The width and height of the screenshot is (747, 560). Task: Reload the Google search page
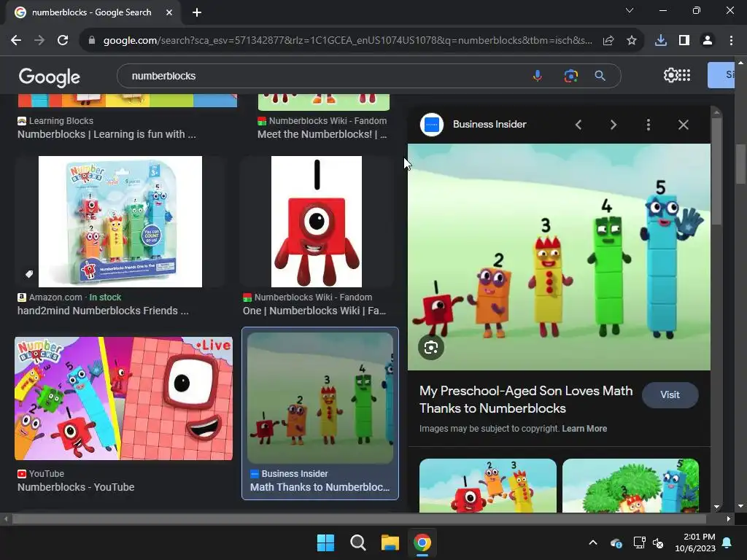pos(63,41)
